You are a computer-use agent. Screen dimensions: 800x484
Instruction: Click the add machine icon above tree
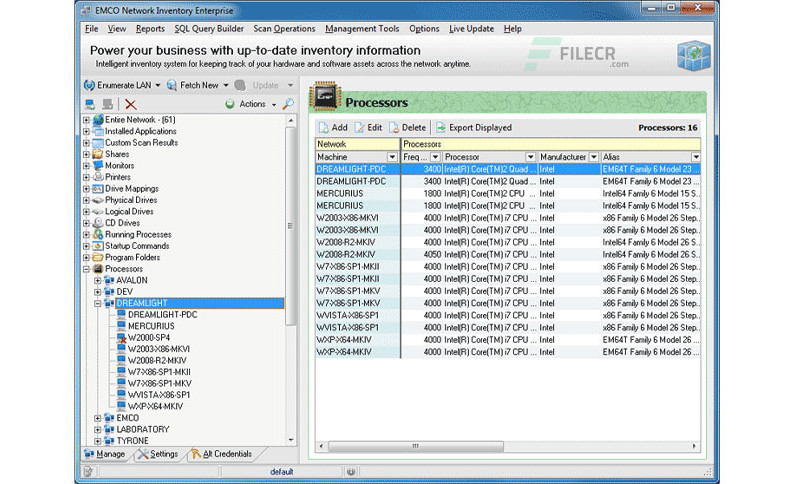pyautogui.click(x=90, y=105)
